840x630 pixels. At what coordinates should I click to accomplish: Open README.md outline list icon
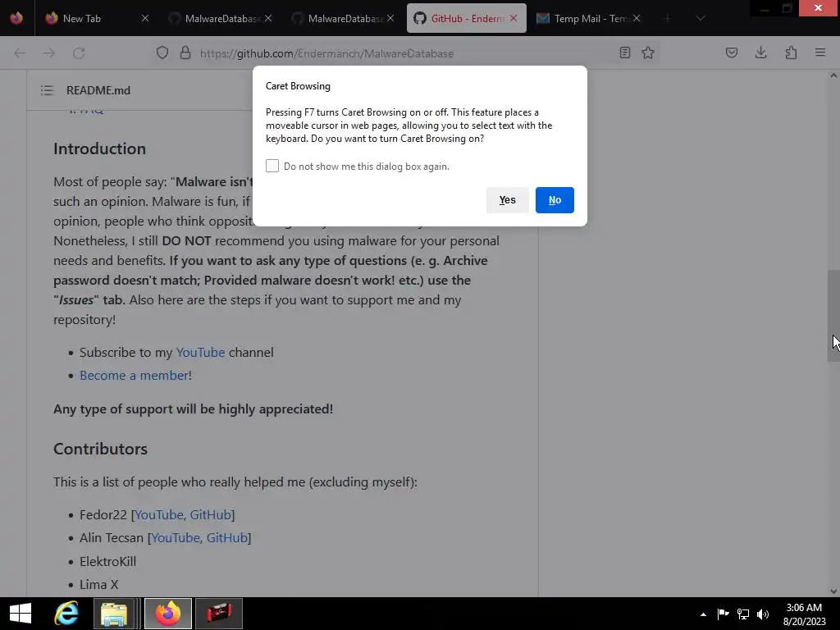point(47,90)
